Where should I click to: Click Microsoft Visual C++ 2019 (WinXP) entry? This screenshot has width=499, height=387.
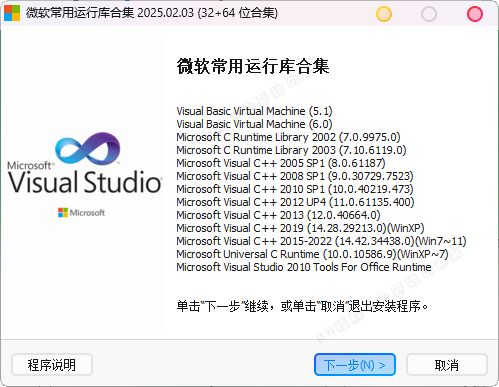tap(300, 228)
